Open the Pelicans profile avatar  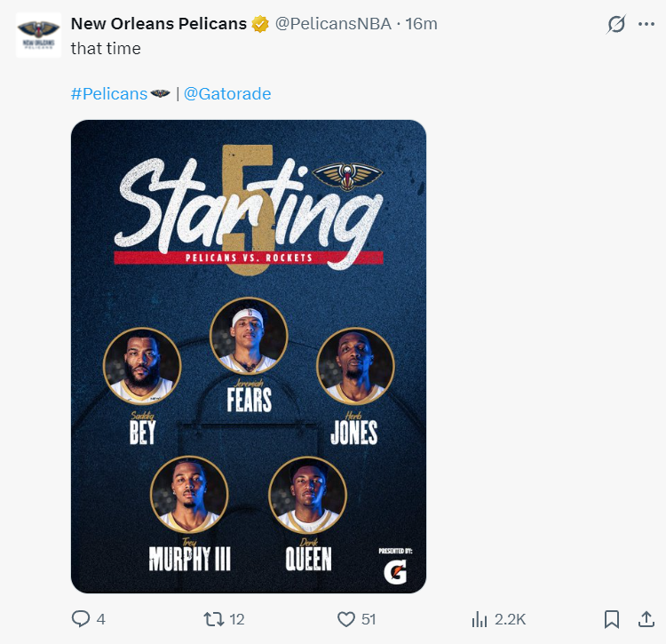click(x=38, y=36)
